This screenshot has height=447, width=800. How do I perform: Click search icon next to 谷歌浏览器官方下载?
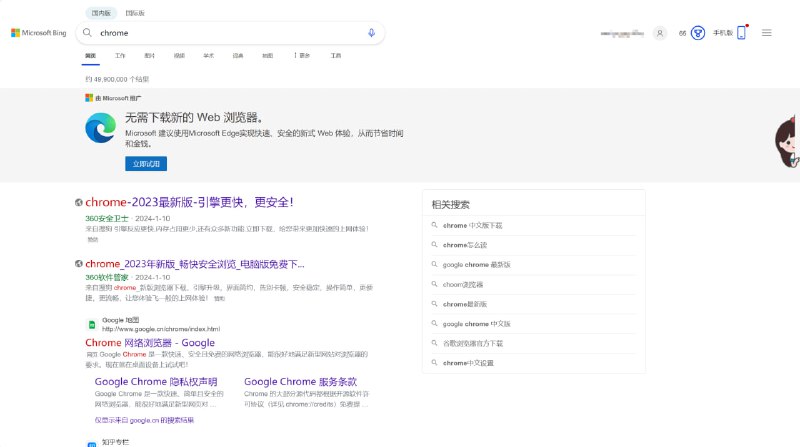pyautogui.click(x=434, y=343)
